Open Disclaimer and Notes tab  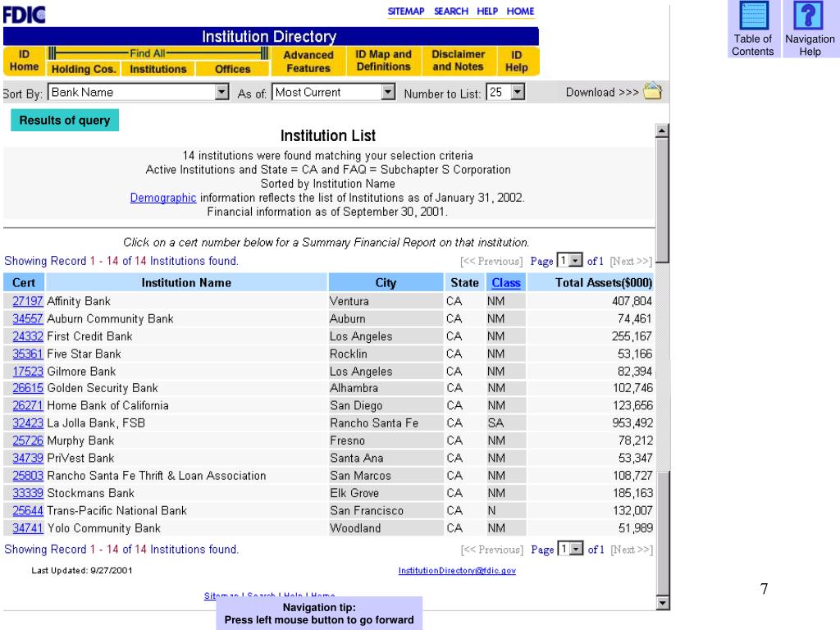[x=458, y=61]
